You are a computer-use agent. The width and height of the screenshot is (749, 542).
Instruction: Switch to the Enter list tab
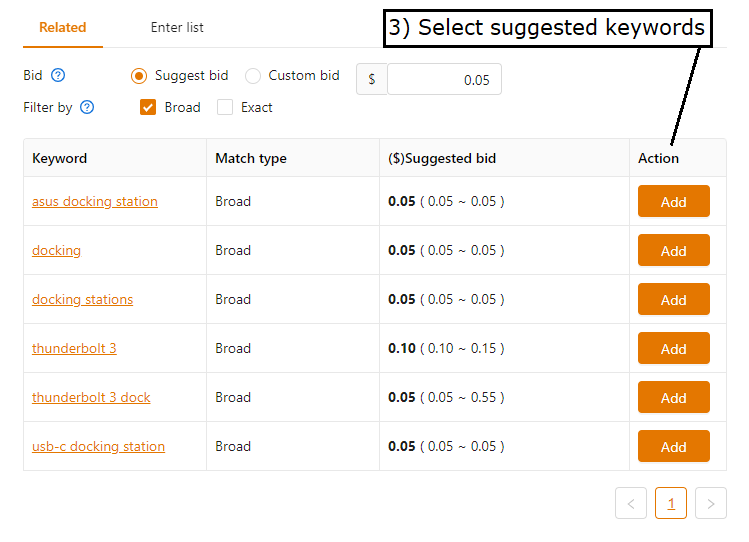[x=177, y=28]
